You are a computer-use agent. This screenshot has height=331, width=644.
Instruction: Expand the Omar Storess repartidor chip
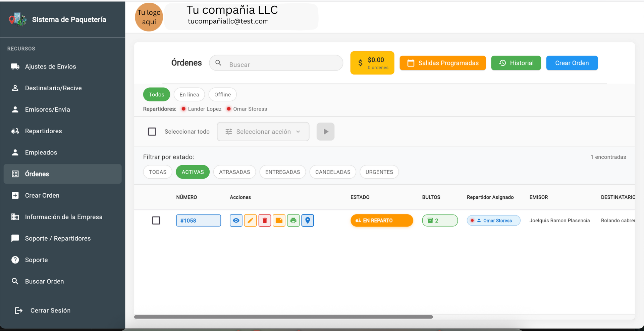[x=493, y=221]
